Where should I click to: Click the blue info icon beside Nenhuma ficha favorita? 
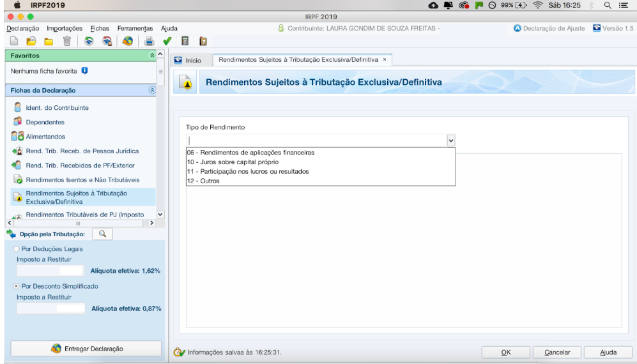(84, 71)
